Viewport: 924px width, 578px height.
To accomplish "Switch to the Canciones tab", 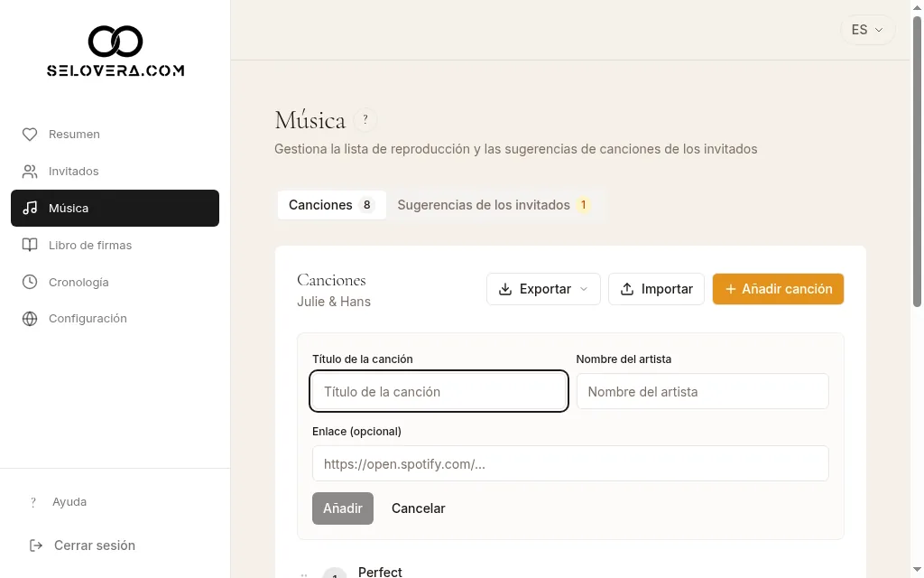I will pos(332,205).
